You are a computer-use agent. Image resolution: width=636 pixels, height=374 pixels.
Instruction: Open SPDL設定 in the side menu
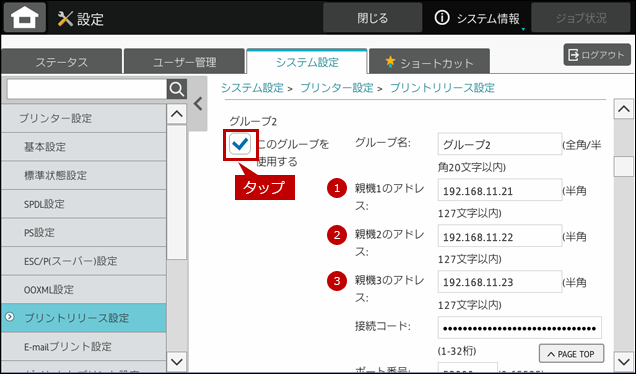point(84,204)
